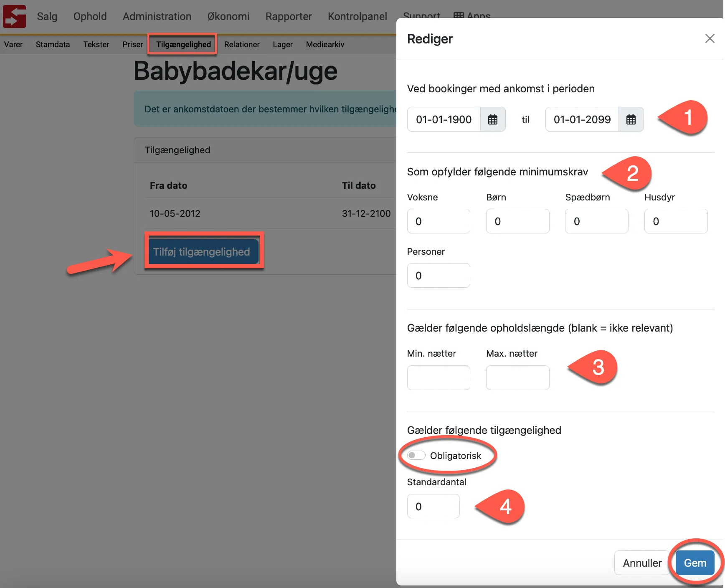Click the red logo icon top left
Viewport: 725px width, 588px height.
click(x=14, y=16)
